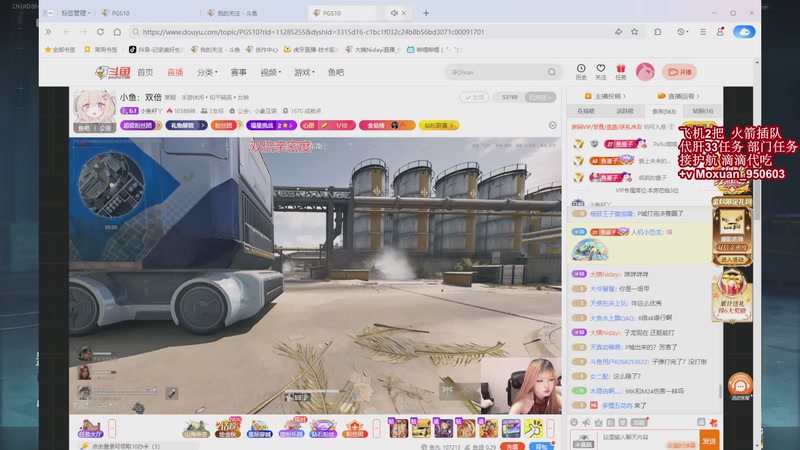Switch to the 活跃榜 tab
800x450 pixels.
point(625,111)
